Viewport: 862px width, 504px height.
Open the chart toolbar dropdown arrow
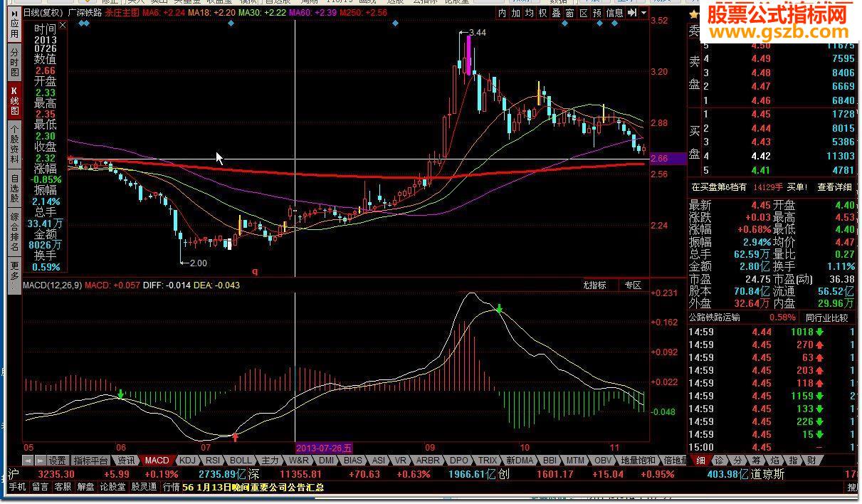[643, 13]
